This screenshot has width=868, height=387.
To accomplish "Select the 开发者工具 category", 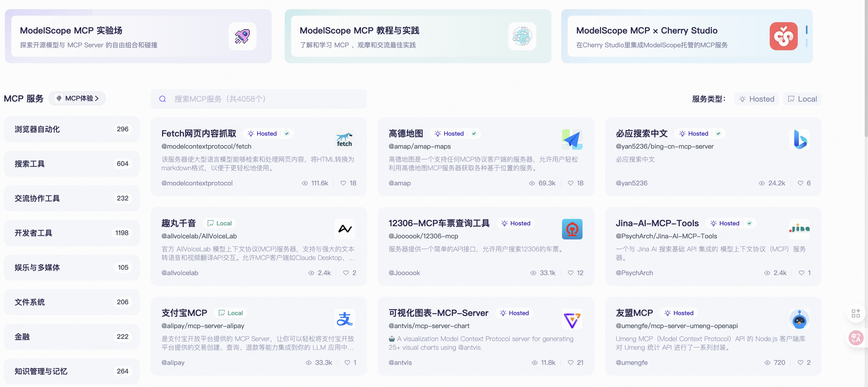I will click(x=72, y=233).
